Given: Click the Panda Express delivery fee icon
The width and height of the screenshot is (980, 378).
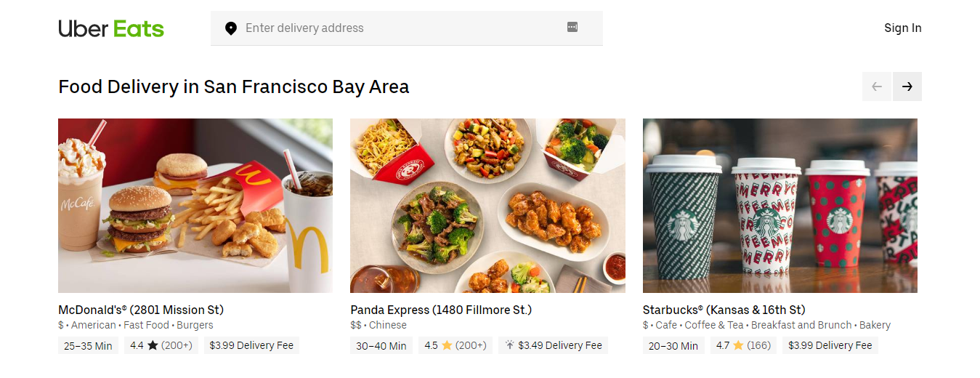Looking at the screenshot, I should click(x=510, y=346).
